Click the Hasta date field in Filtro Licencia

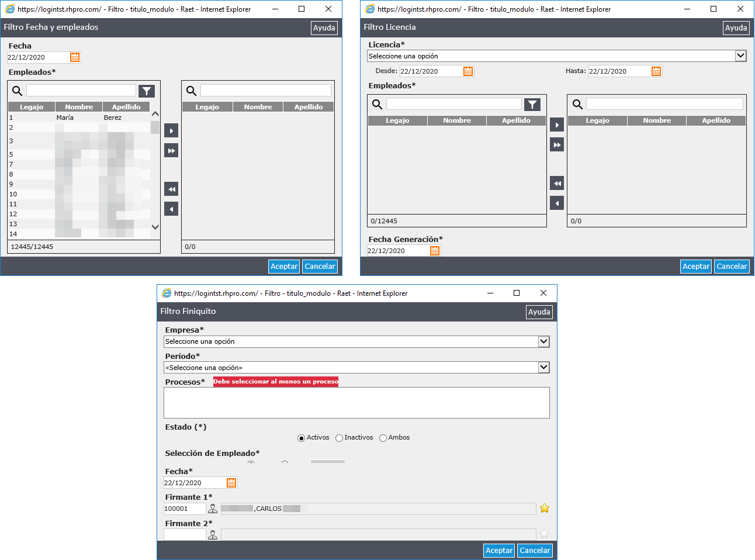(619, 71)
